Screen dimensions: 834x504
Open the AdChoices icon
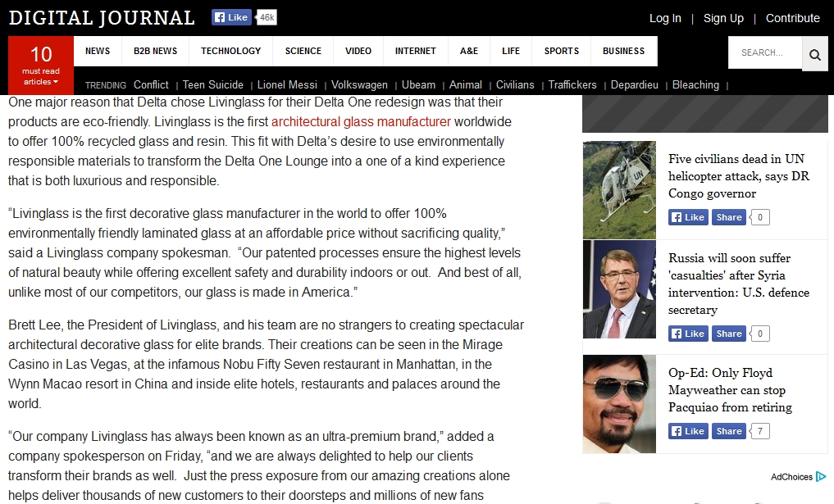(x=821, y=476)
